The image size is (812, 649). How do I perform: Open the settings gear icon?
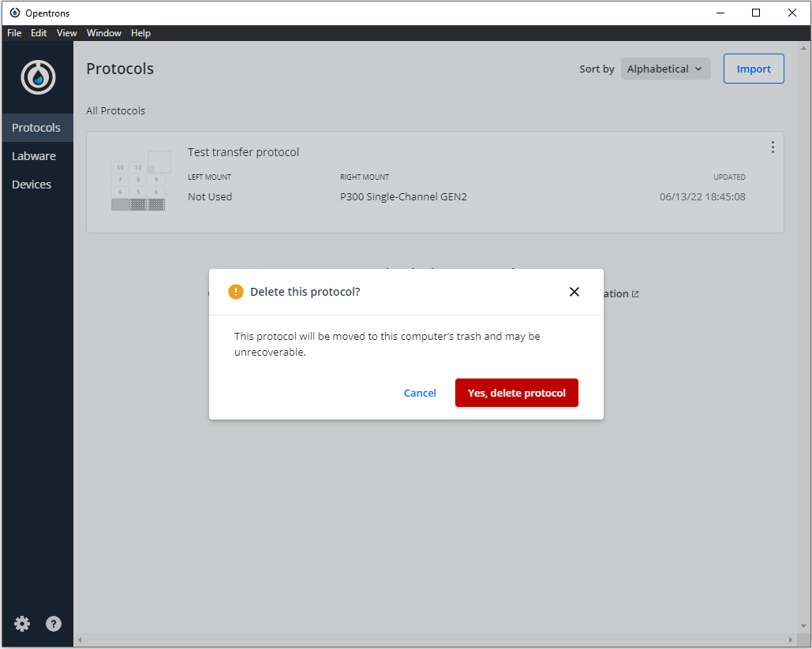tap(21, 623)
